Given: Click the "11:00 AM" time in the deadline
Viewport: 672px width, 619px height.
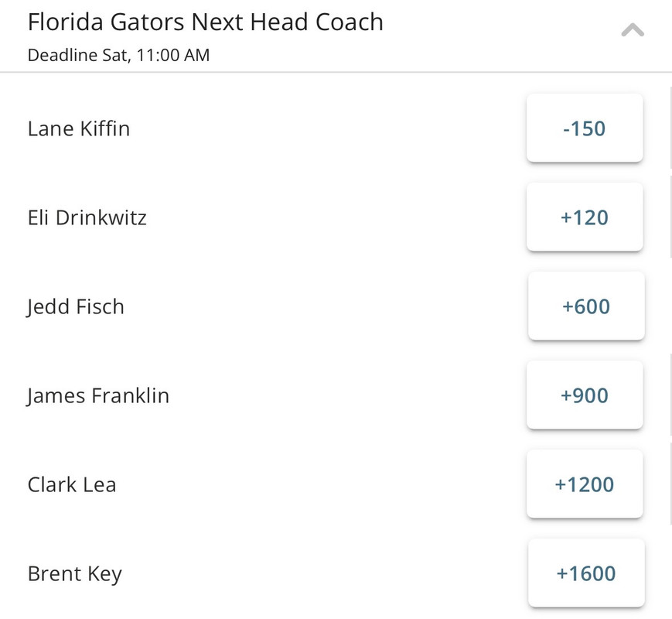Looking at the screenshot, I should click(x=172, y=55).
